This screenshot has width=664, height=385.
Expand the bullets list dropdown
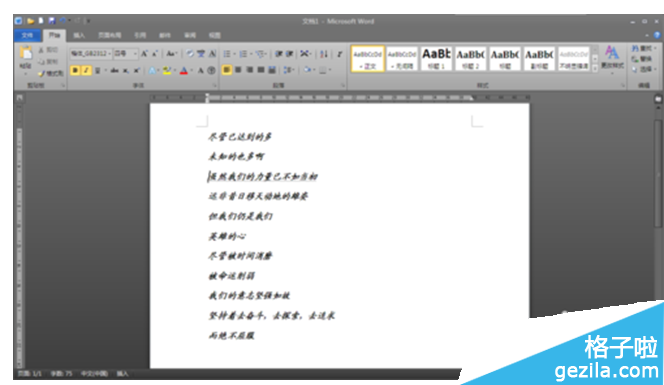point(235,54)
